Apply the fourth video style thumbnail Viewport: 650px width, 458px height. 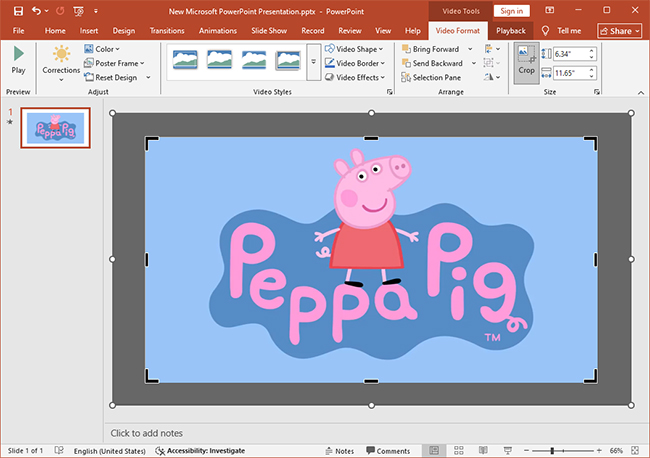tap(288, 61)
